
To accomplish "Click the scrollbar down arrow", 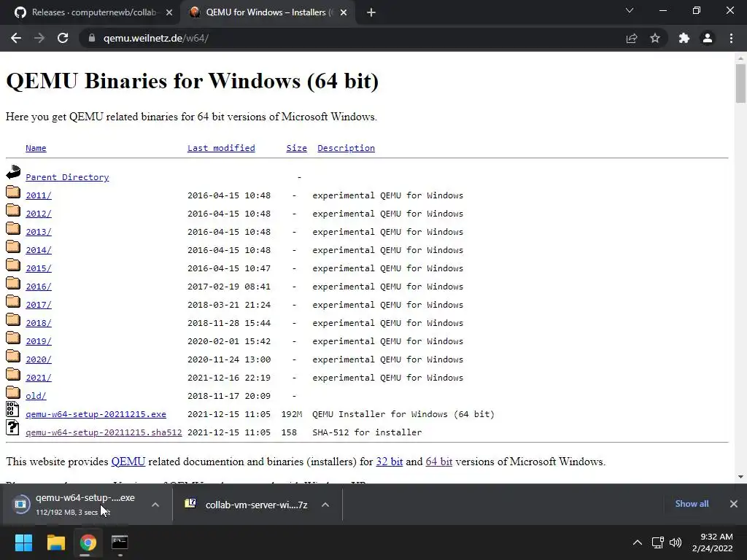I will [740, 477].
